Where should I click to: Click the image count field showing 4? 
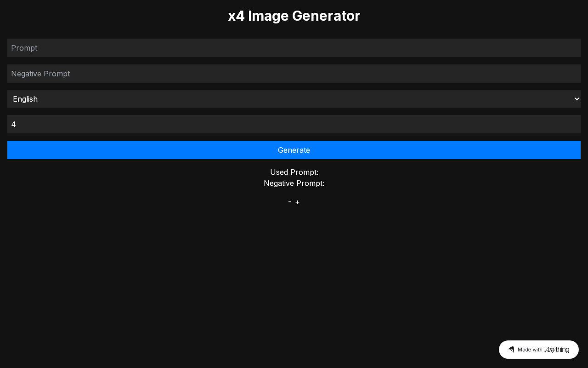click(x=294, y=124)
